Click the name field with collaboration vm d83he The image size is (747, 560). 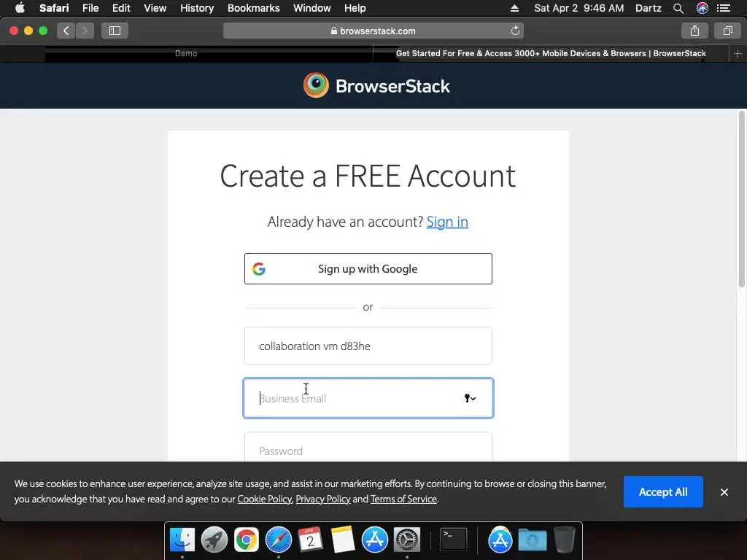pyautogui.click(x=368, y=346)
